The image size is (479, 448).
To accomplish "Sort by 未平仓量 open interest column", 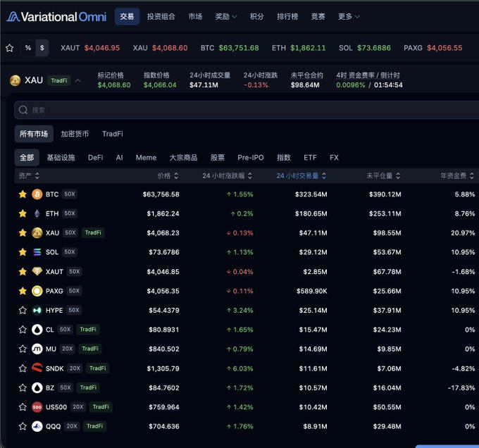I will 383,175.
